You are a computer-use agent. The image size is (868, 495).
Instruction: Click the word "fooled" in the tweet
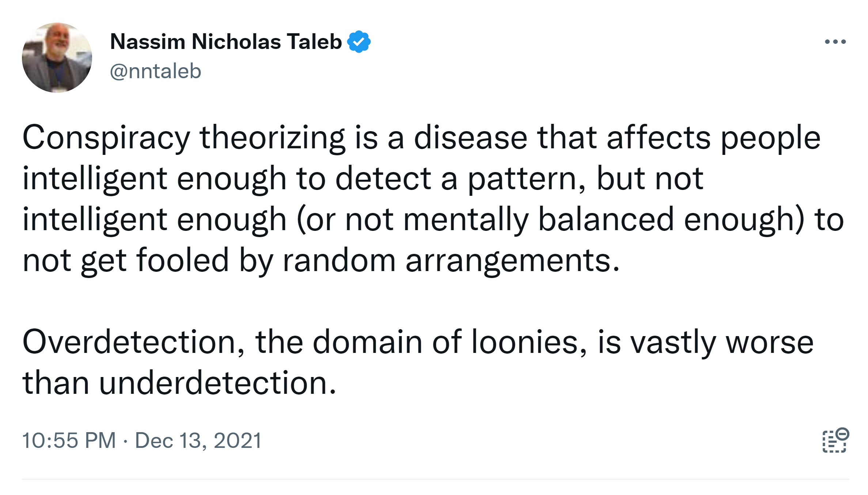pos(182,260)
